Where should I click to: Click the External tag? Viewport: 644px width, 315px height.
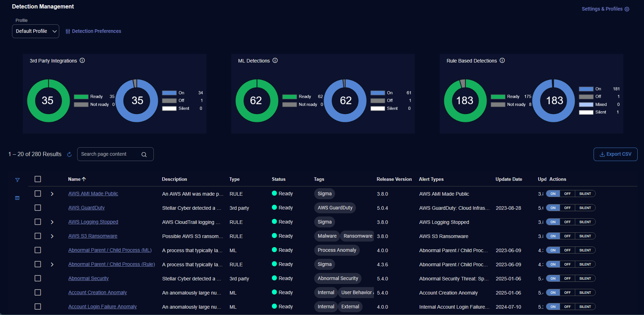pyautogui.click(x=350, y=307)
